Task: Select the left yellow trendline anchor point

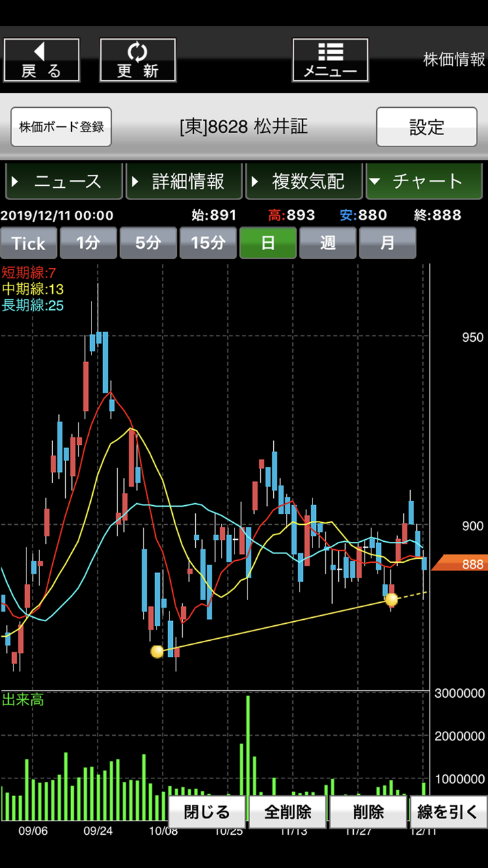Action: (x=157, y=652)
